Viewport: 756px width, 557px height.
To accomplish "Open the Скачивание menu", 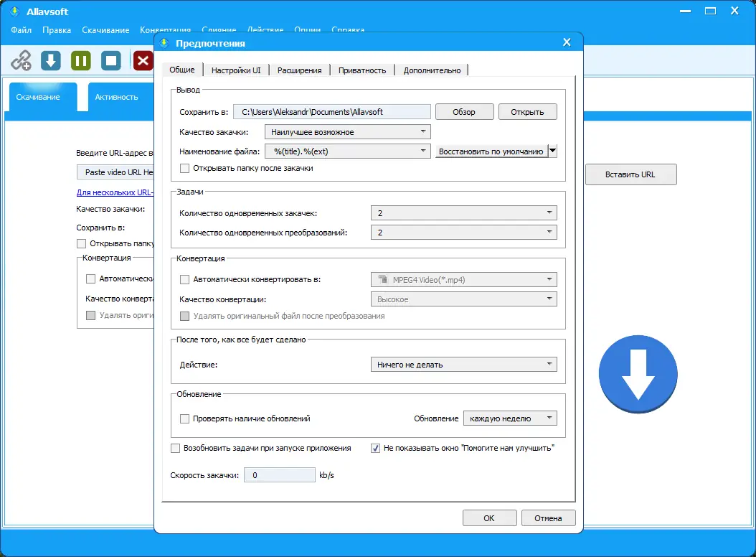I will pyautogui.click(x=105, y=30).
